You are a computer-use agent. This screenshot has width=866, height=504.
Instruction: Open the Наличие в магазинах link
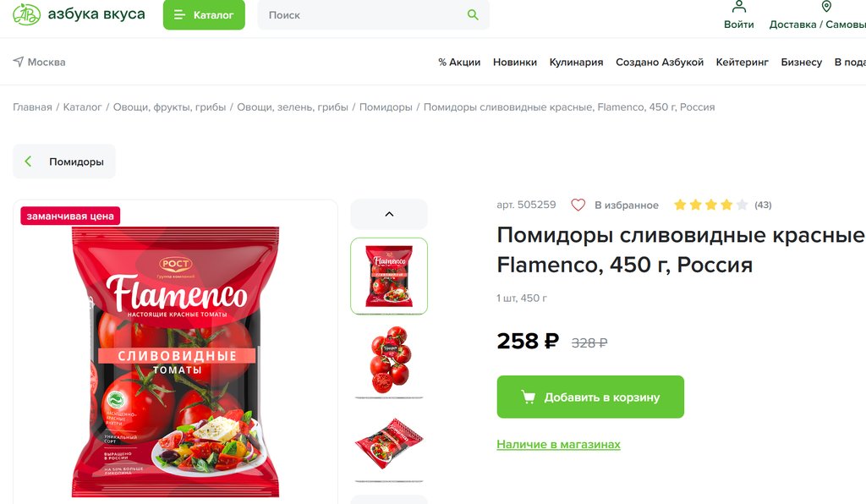click(x=558, y=444)
